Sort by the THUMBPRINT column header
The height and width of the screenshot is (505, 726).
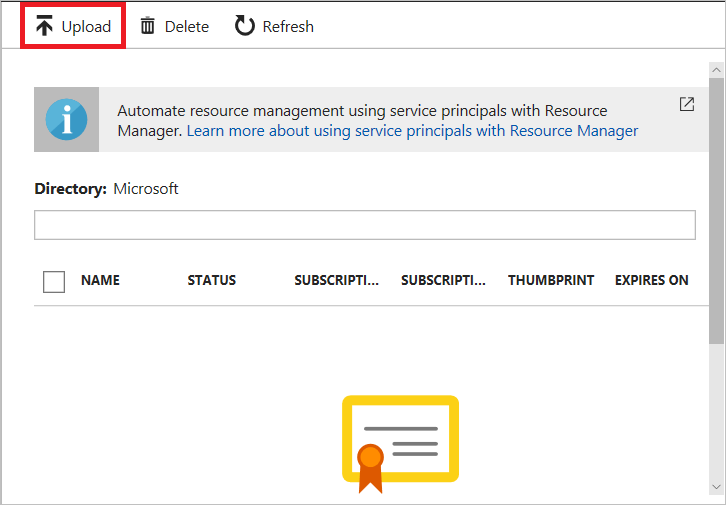point(551,280)
